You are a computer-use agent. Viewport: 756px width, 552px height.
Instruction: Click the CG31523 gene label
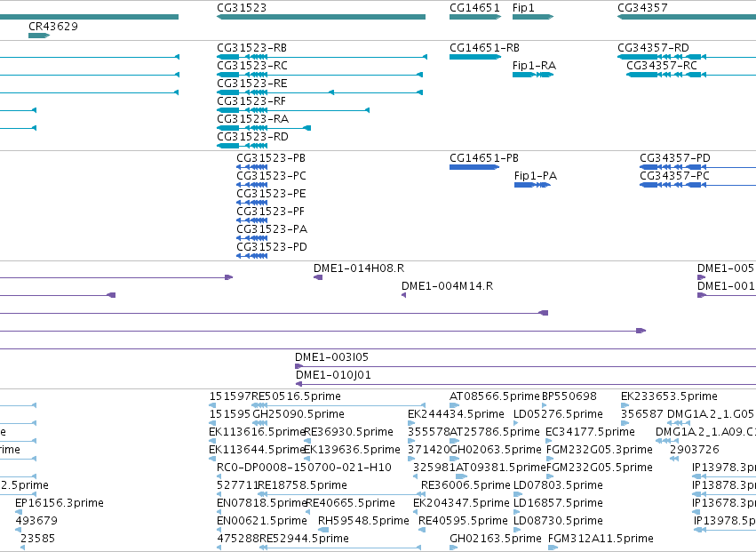point(242,8)
